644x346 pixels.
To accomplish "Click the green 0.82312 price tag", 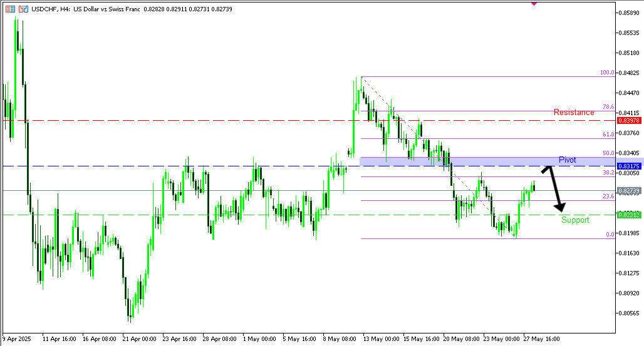I will (628, 215).
